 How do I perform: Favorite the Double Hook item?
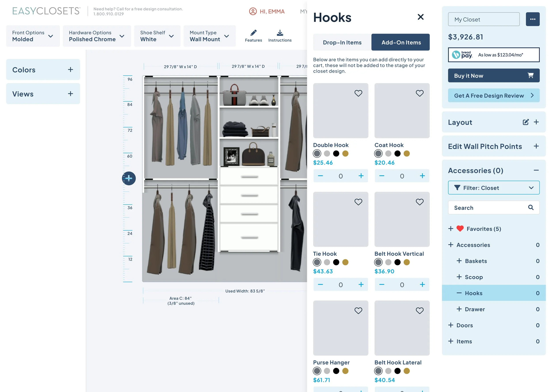[358, 93]
